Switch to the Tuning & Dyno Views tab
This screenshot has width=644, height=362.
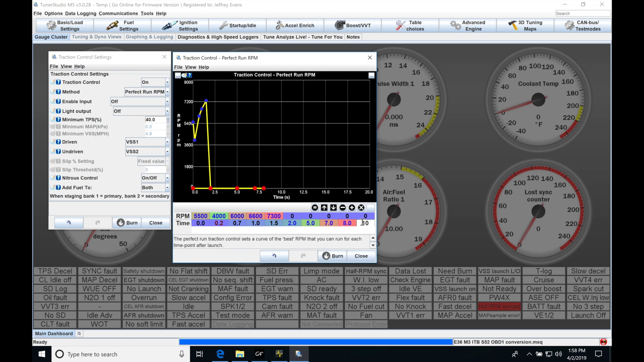pos(97,37)
